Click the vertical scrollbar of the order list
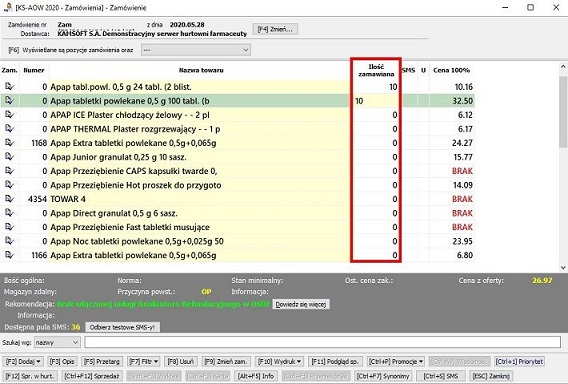Viewport: 568px width, 384px height. [563, 167]
